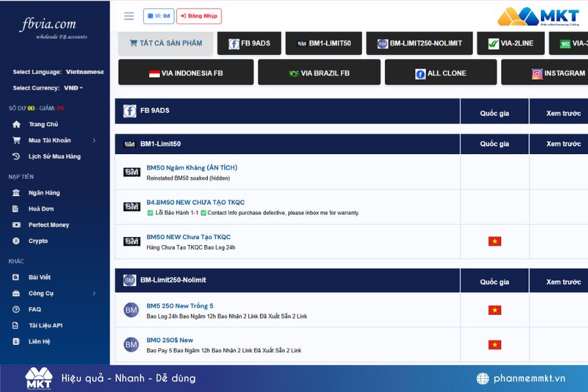The image size is (588, 392).
Task: Expand the Công Cụ submenu arrow
Action: (x=94, y=293)
